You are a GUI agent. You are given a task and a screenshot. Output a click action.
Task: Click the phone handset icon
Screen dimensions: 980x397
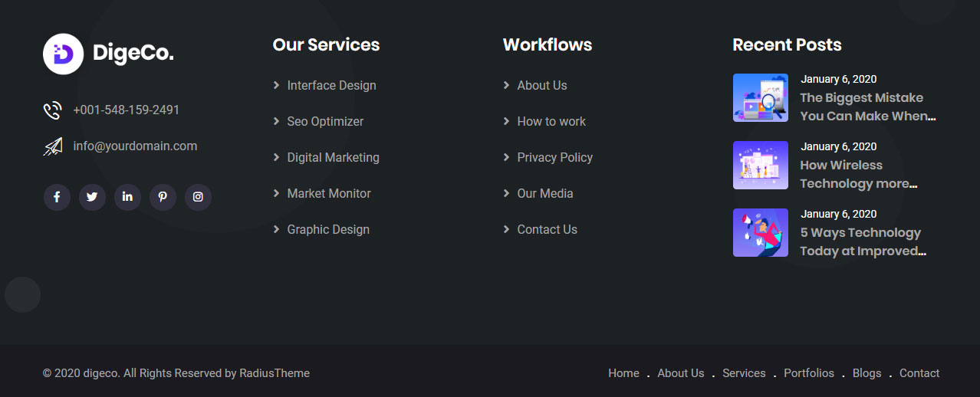(52, 110)
